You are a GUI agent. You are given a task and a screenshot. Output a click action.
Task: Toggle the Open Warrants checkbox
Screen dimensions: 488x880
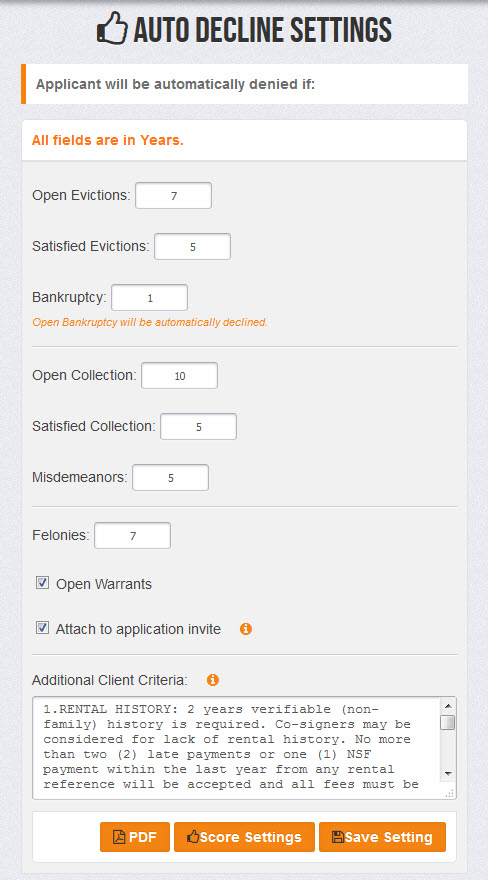coord(42,583)
